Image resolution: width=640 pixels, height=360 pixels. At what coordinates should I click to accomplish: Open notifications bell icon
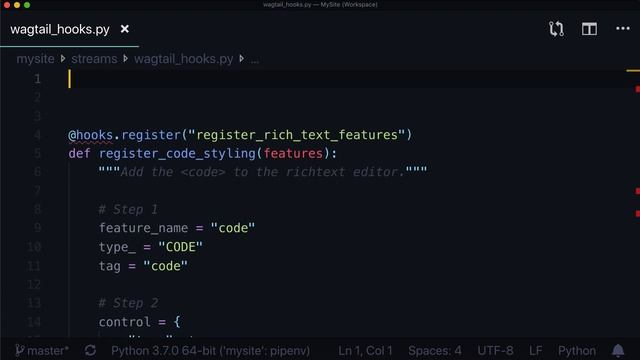(x=618, y=351)
